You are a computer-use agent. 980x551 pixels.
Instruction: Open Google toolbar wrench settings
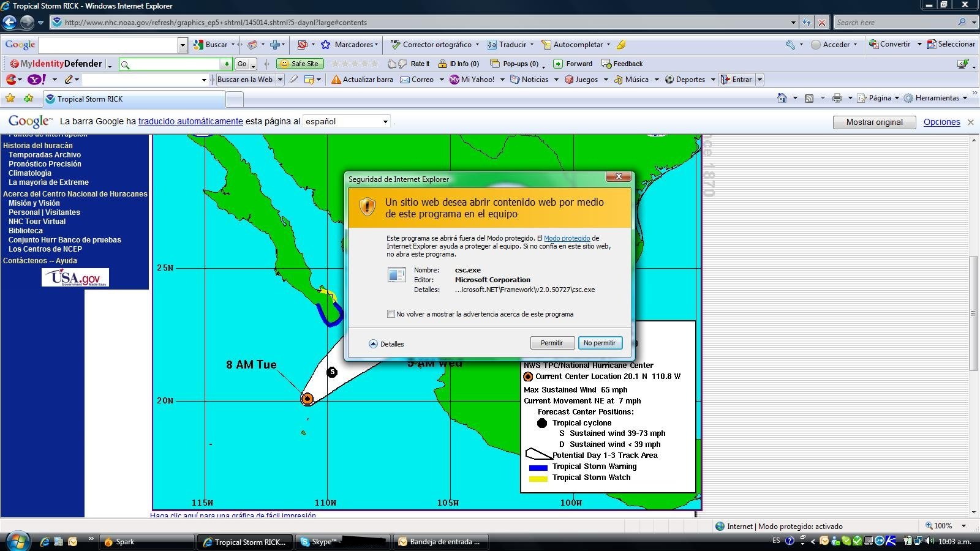[x=791, y=45]
